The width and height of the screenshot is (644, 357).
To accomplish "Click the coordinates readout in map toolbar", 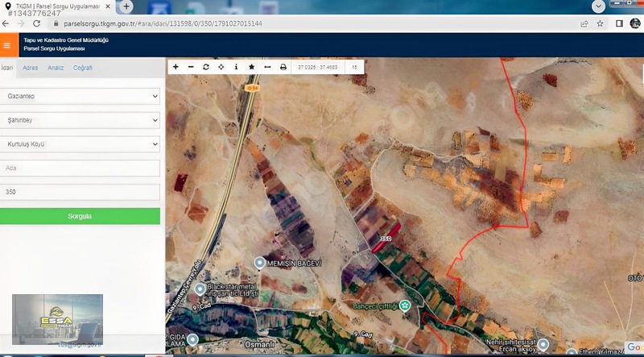I will click(318, 67).
